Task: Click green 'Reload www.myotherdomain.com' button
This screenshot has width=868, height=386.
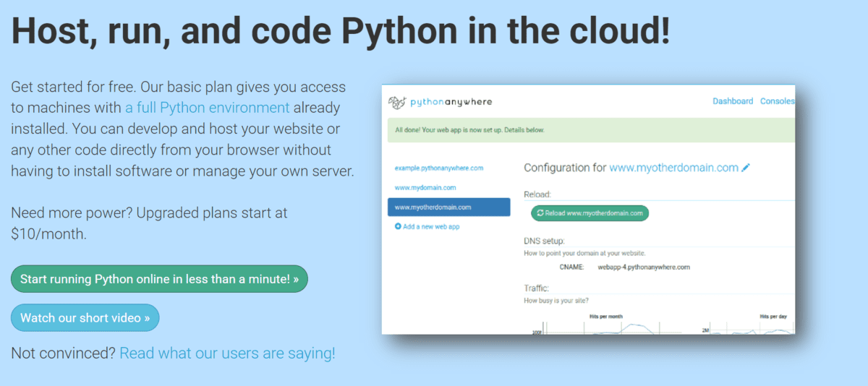Action: 590,213
